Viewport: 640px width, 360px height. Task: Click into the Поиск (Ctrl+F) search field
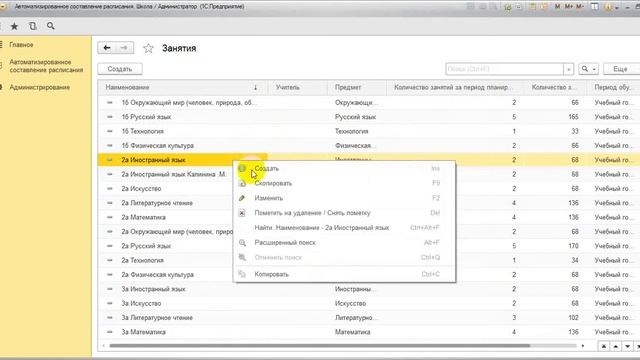click(x=504, y=69)
